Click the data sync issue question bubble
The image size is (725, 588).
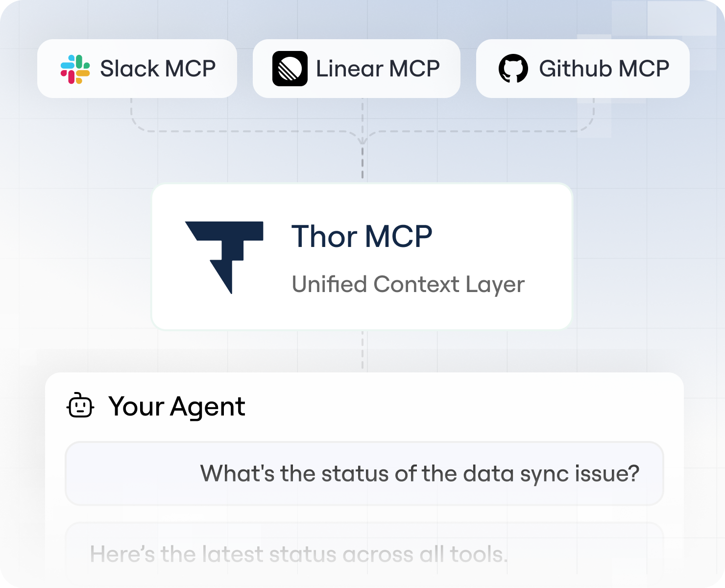364,473
